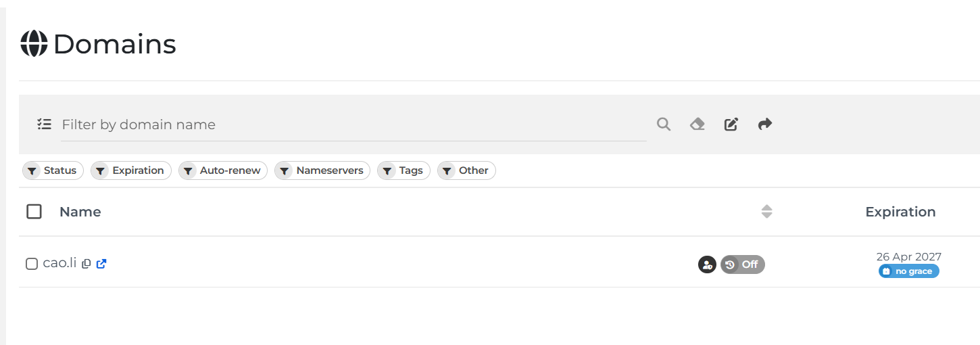980x345 pixels.
Task: Click the contact privacy user icon
Action: click(x=707, y=264)
